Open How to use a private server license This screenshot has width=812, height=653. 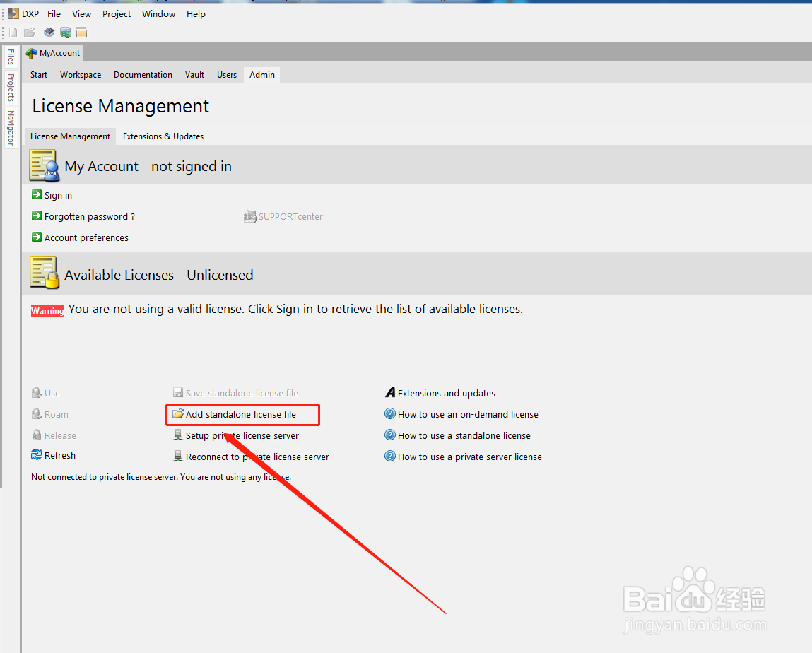tap(470, 457)
